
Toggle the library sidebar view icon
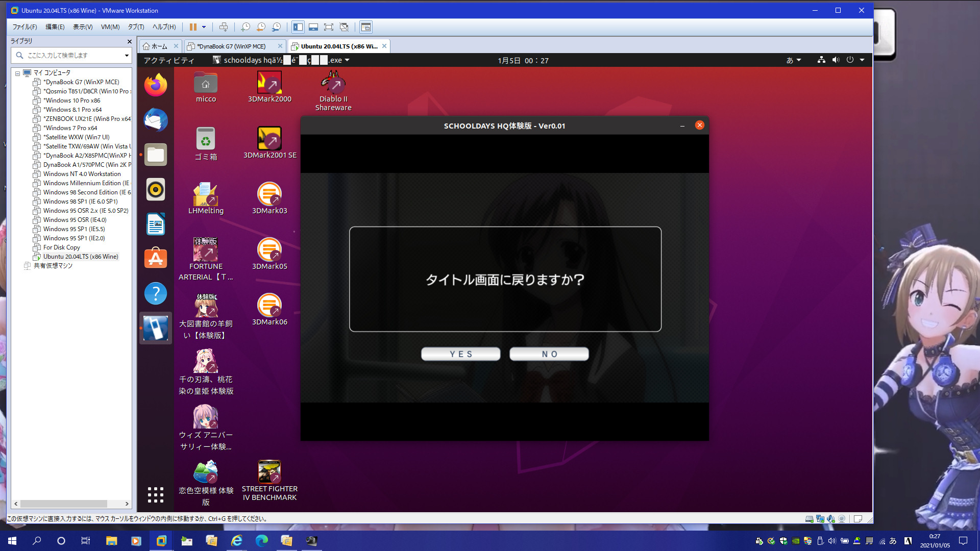tap(298, 27)
